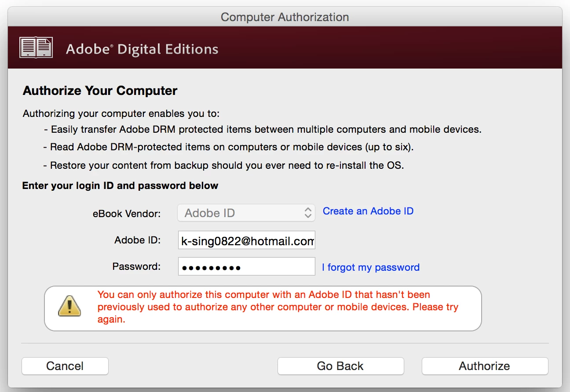Open the eBook Vendor dropdown showing Adobe ID
570x392 pixels.
pos(246,213)
